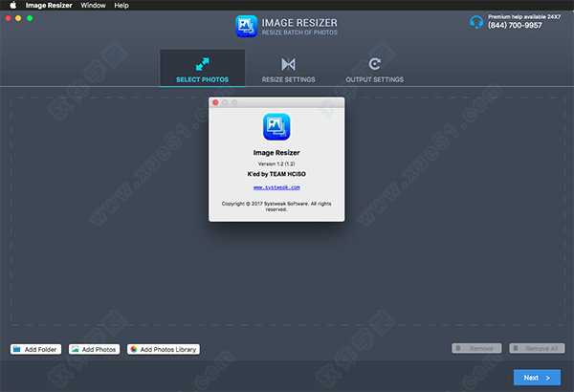Click the "Image Resizer" title in About dialog

pyautogui.click(x=276, y=153)
